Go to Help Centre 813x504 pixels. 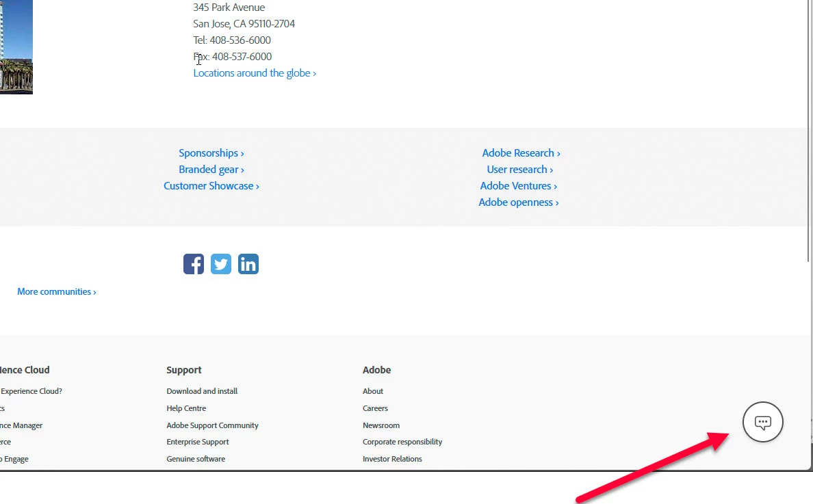[x=186, y=408]
